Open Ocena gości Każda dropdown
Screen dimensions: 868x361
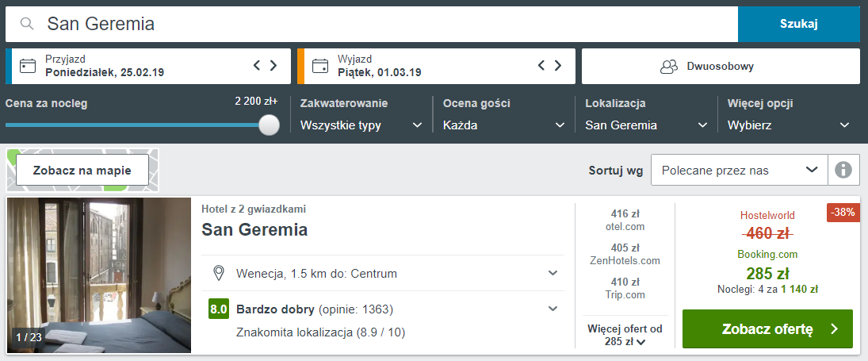click(x=503, y=125)
